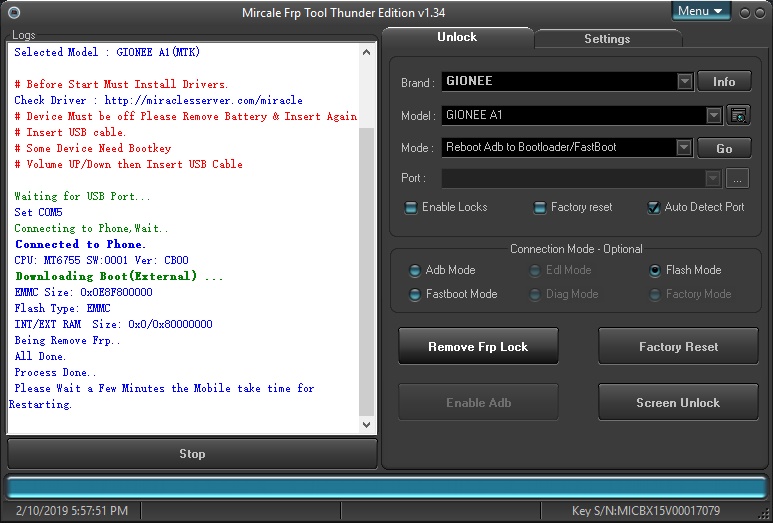
Task: Expand the Mode dropdown arrow
Action: click(x=683, y=147)
